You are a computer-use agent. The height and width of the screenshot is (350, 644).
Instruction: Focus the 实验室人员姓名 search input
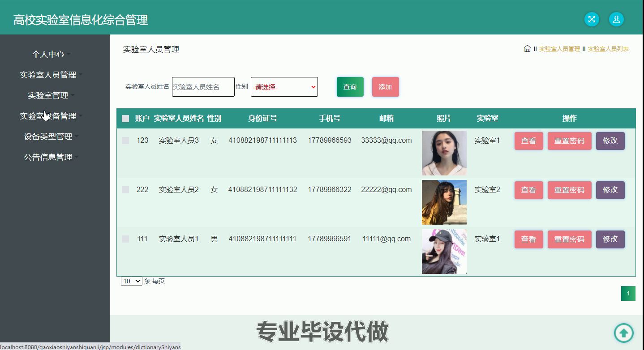pyautogui.click(x=203, y=87)
